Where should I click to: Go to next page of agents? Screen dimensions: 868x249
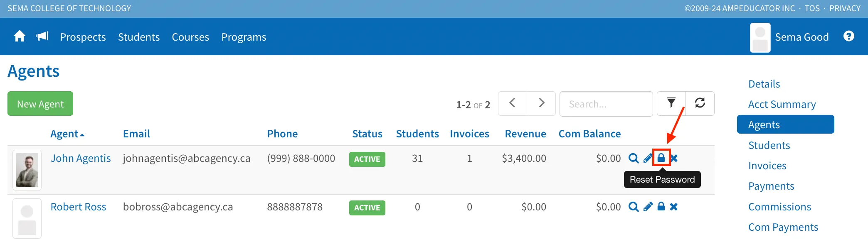tap(541, 103)
